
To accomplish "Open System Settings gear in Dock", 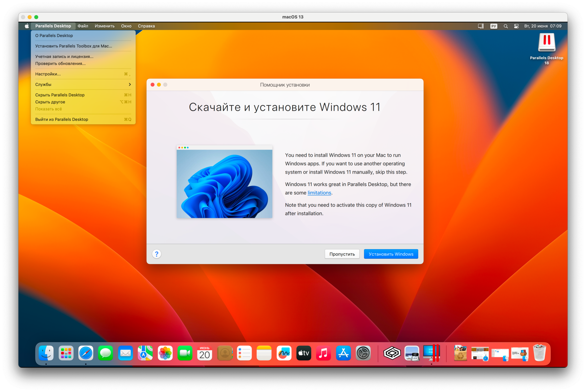I will [x=363, y=353].
